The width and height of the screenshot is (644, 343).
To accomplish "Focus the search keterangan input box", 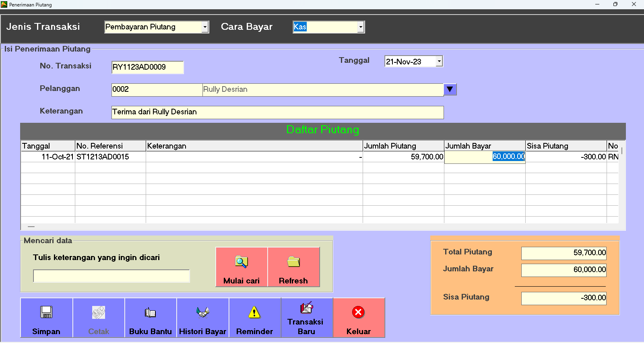I will [111, 276].
